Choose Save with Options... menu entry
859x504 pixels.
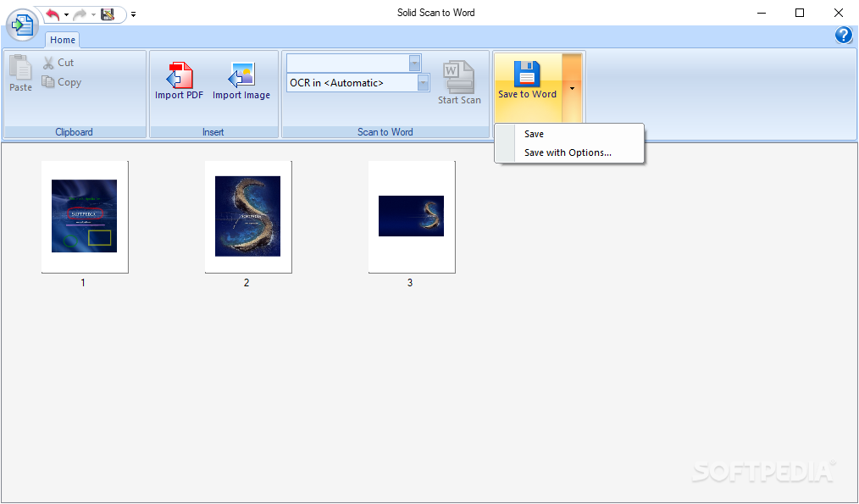(x=569, y=152)
